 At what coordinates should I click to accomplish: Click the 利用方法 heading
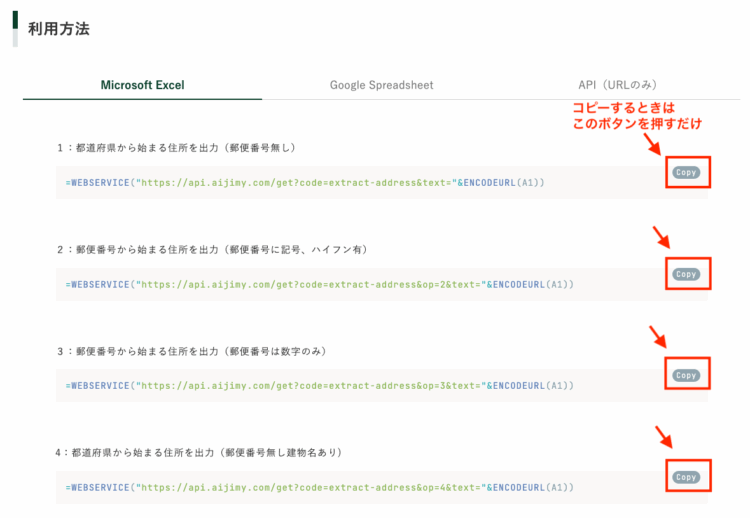click(x=58, y=29)
